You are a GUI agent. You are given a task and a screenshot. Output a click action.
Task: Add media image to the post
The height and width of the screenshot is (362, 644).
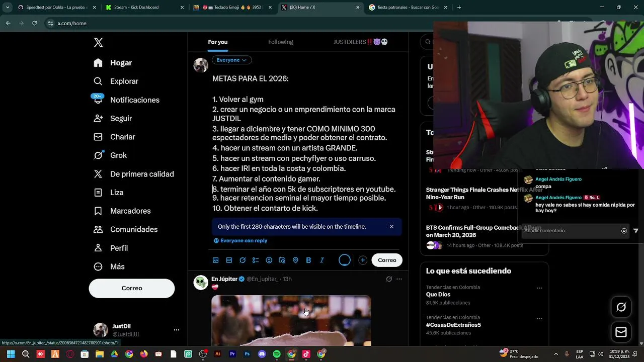point(216,260)
